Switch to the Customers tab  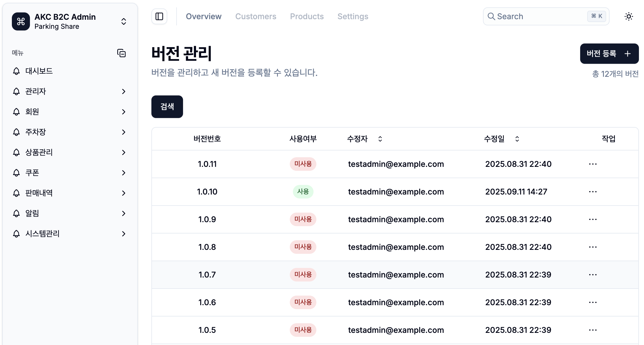256,16
